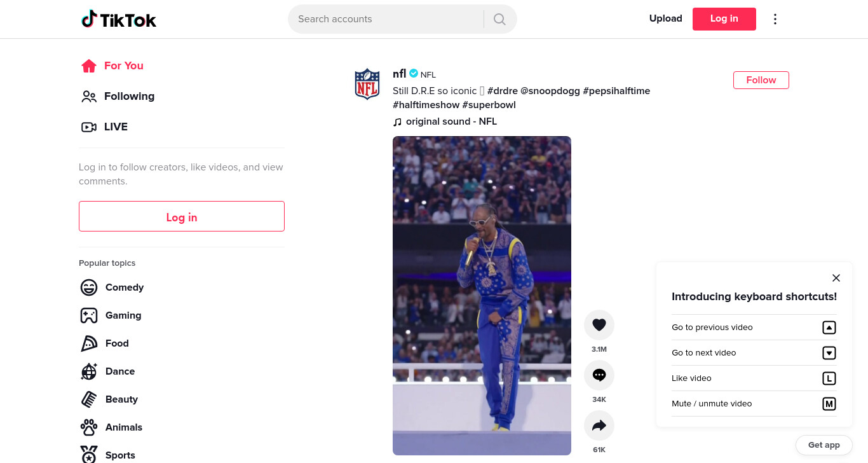Focus the Search accounts field
Screen dimensions: 868x463
[x=386, y=19]
